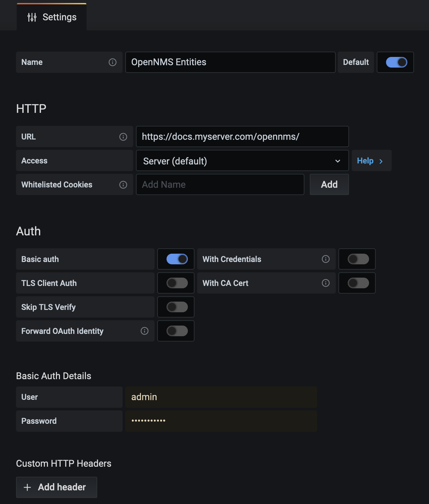Click inside the URL input field
This screenshot has width=429, height=504.
coord(242,136)
